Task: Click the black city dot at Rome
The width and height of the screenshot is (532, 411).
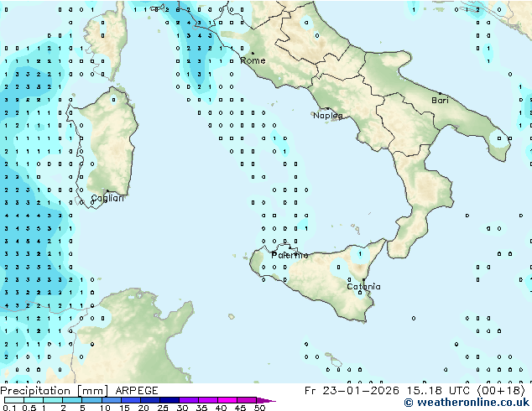Action: point(253,53)
